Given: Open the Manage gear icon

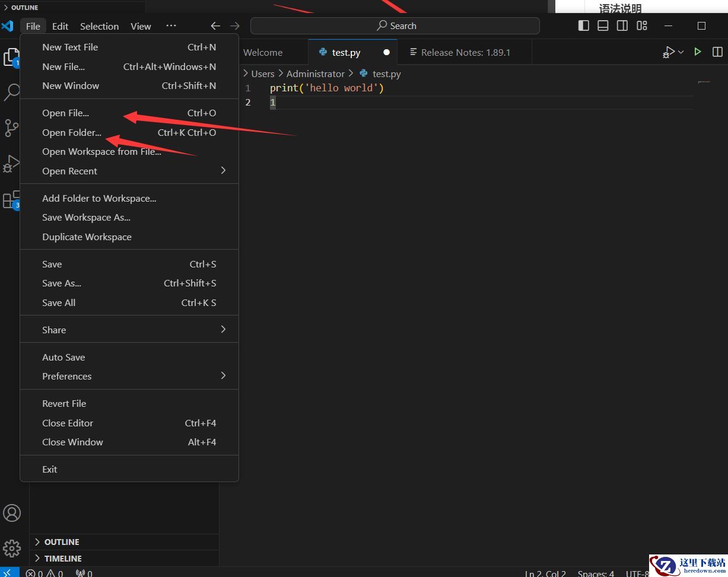Looking at the screenshot, I should [x=12, y=548].
